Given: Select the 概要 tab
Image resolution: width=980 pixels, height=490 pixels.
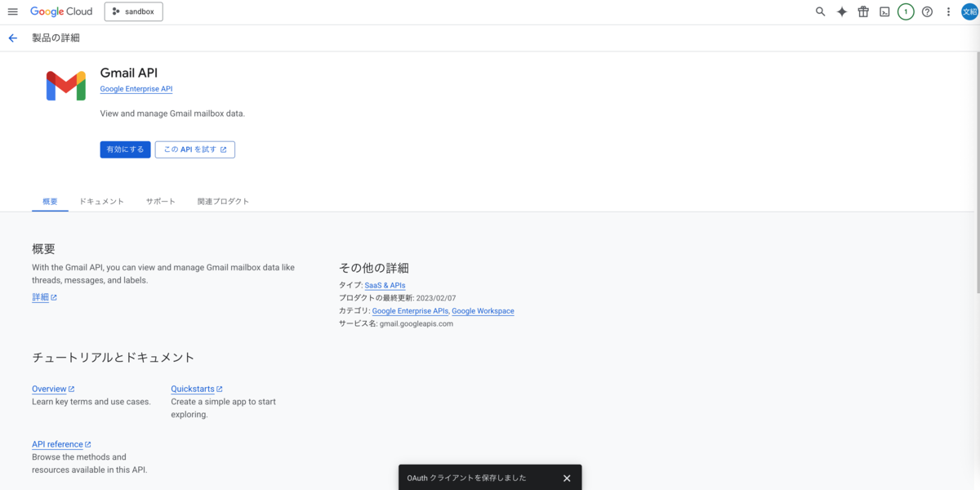Looking at the screenshot, I should 50,201.
